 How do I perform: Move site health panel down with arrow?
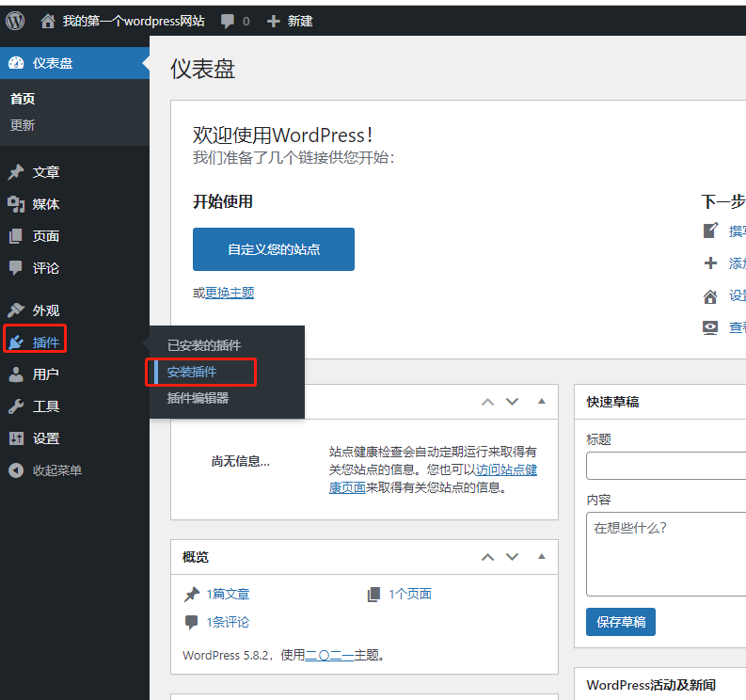click(x=512, y=402)
